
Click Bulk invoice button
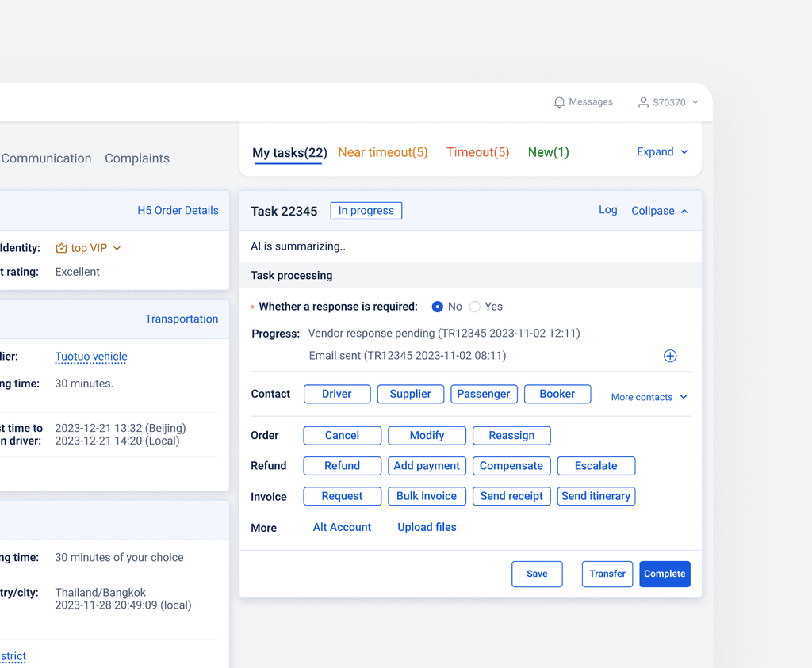click(x=427, y=497)
